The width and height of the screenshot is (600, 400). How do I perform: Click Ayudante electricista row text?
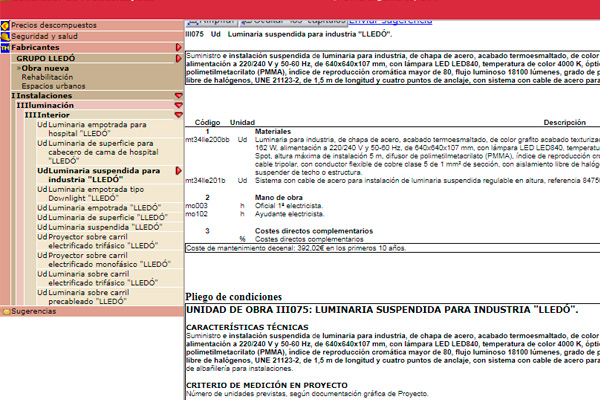click(x=290, y=214)
